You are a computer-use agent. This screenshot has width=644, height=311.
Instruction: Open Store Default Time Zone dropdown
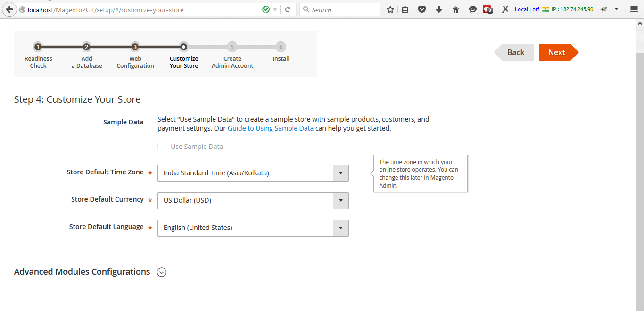pyautogui.click(x=340, y=173)
